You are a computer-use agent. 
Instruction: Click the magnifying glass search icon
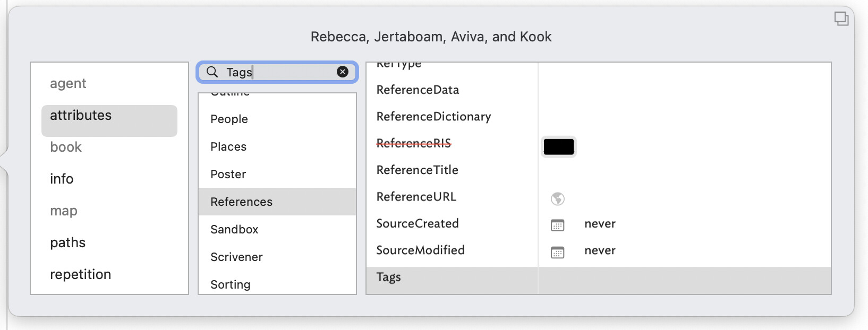212,72
